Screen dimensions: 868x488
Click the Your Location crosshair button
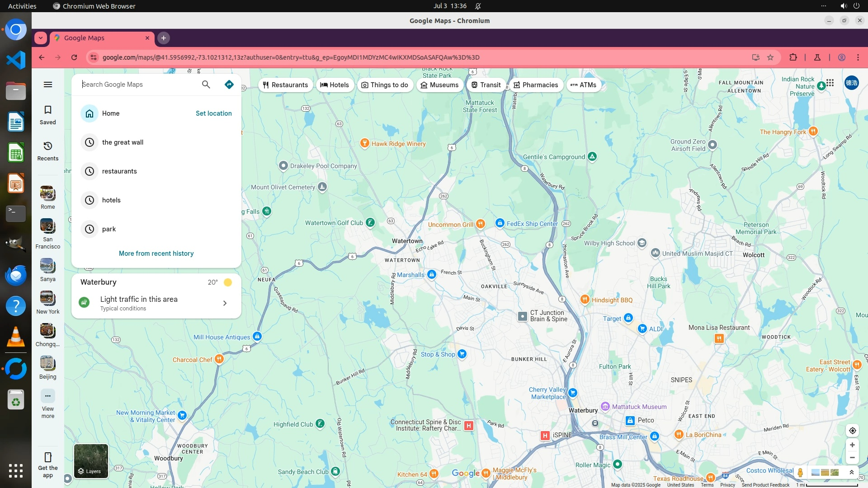click(852, 431)
